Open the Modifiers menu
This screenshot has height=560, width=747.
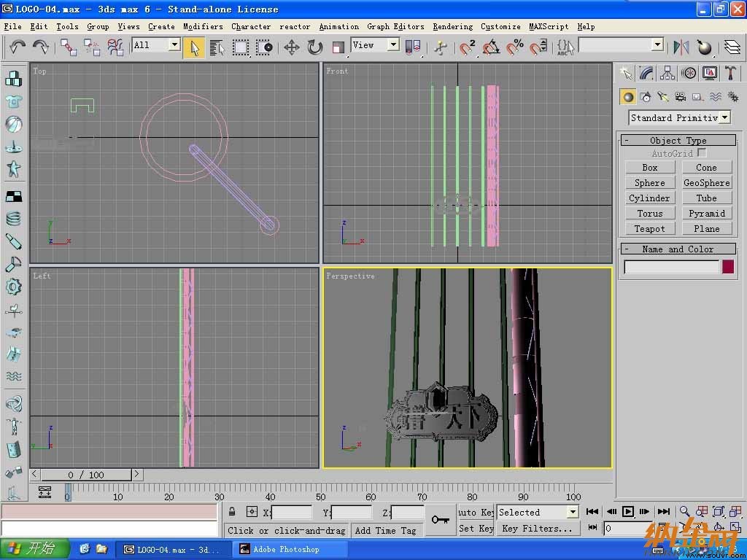tap(203, 27)
